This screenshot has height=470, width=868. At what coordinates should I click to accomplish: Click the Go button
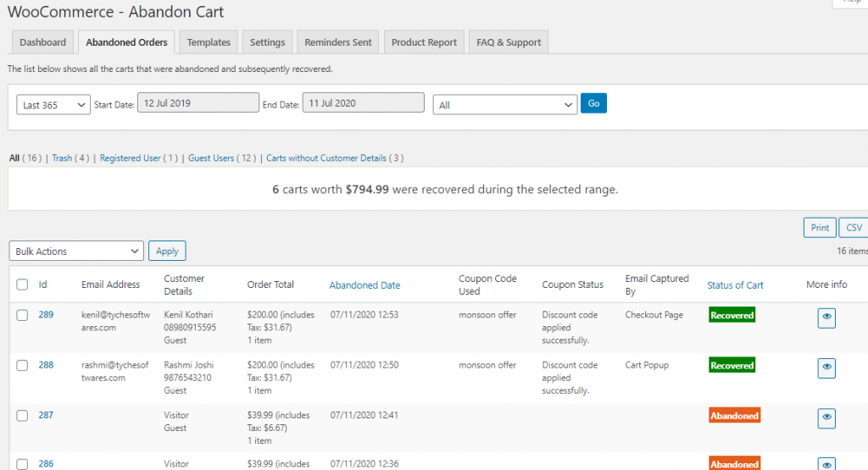[593, 103]
